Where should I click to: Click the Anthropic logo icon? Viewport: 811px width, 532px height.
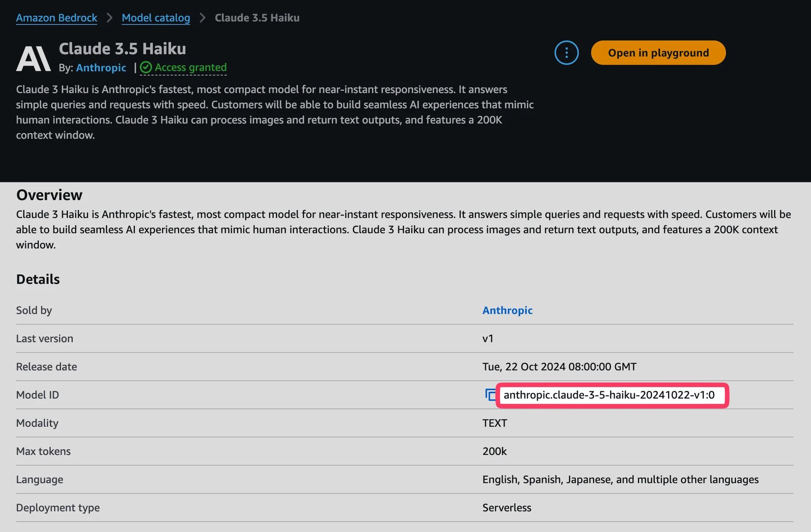(33, 59)
